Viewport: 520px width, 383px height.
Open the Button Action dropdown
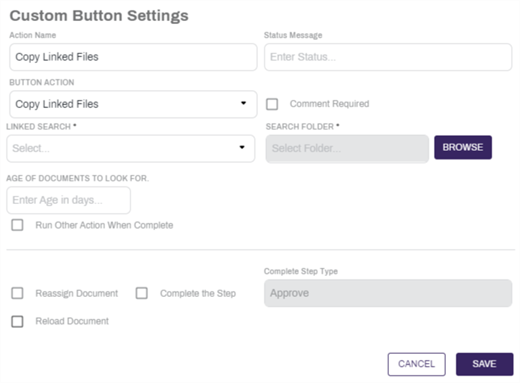coord(133,104)
